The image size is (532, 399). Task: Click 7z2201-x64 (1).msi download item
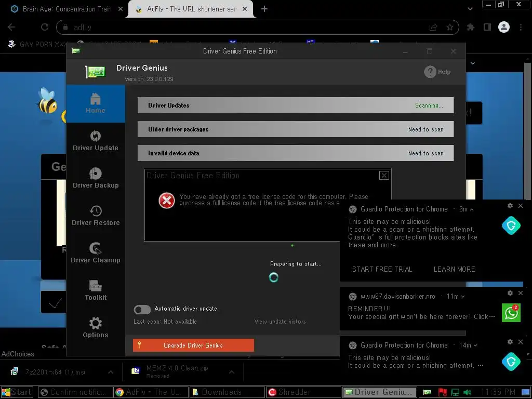point(55,372)
